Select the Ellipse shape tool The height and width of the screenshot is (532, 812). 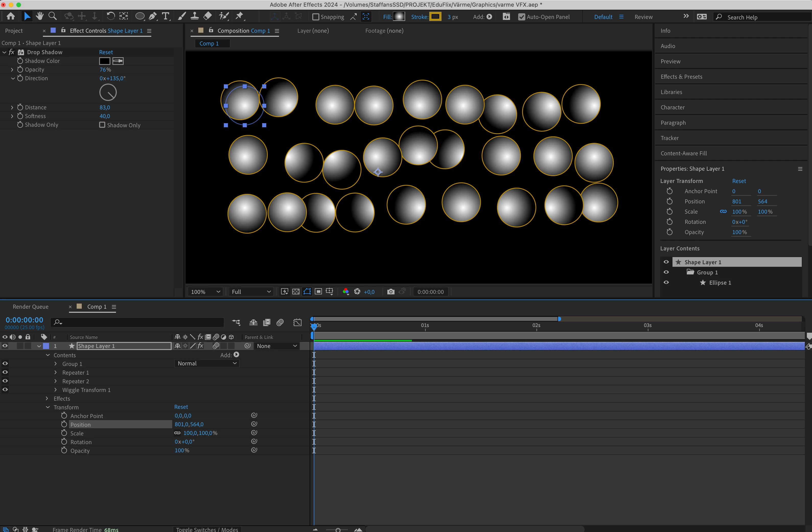140,16
